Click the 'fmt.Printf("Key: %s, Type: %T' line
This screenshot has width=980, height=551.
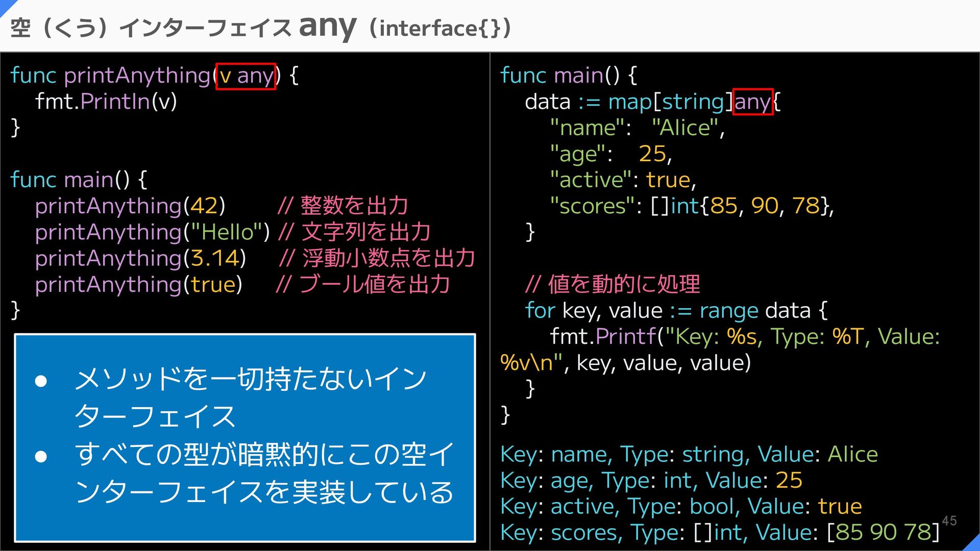tap(745, 336)
